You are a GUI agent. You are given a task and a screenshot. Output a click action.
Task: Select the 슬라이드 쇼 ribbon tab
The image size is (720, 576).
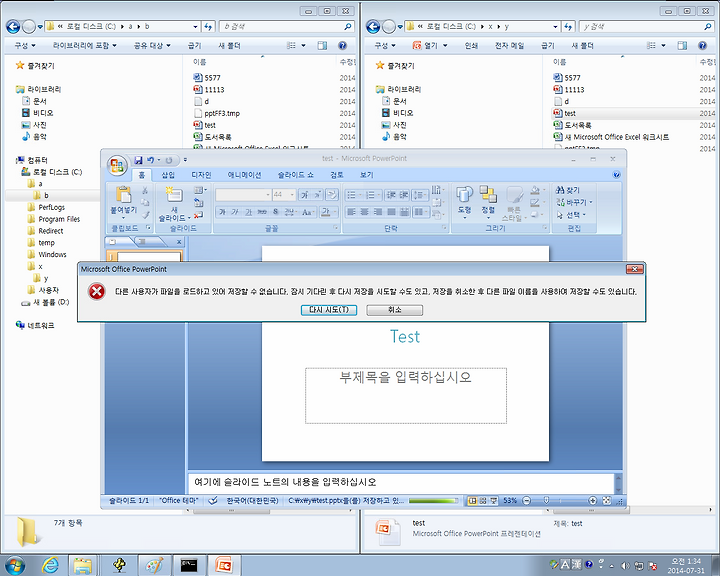296,175
